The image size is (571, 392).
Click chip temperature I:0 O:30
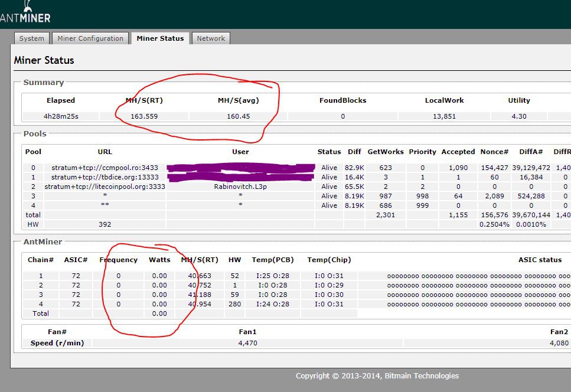(329, 295)
